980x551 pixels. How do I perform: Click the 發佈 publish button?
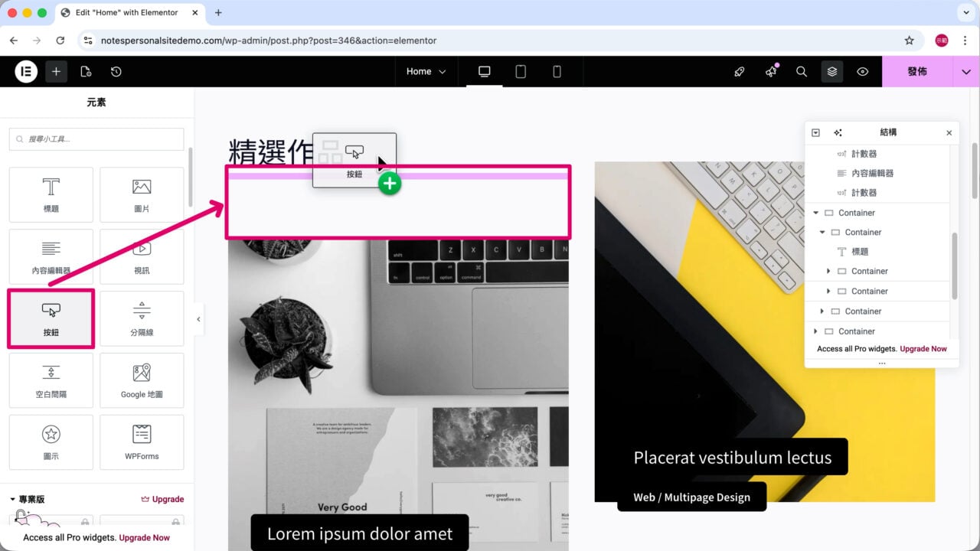pyautogui.click(x=917, y=71)
